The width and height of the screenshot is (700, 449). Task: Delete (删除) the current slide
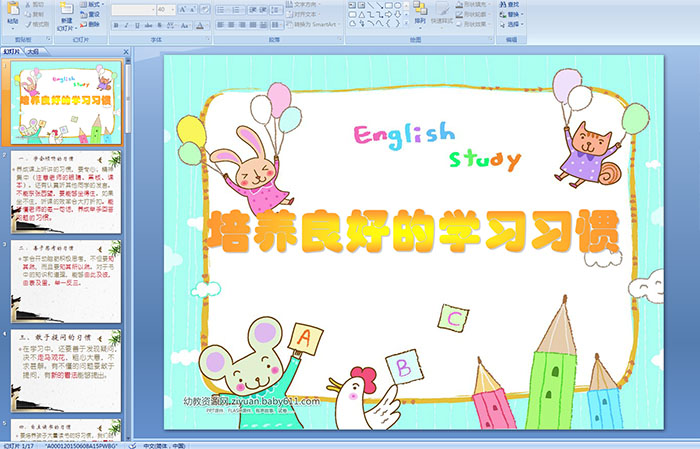(90, 24)
